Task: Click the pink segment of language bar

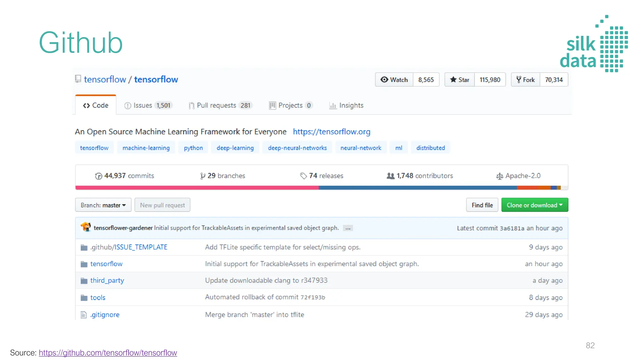Action: click(197, 188)
